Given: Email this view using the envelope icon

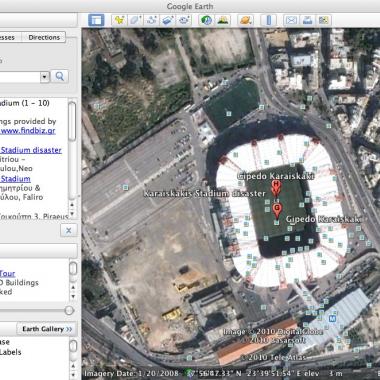Looking at the screenshot, I should (x=291, y=20).
